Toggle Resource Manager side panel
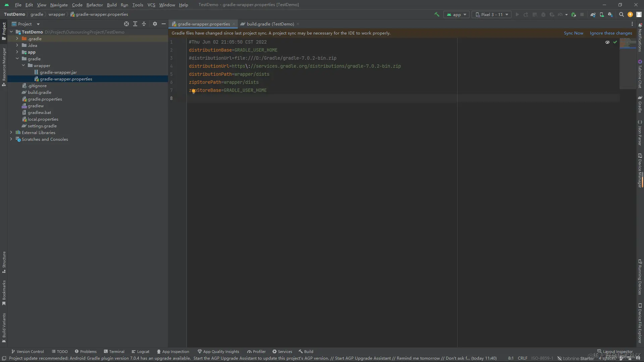This screenshot has width=644, height=362. [4, 67]
